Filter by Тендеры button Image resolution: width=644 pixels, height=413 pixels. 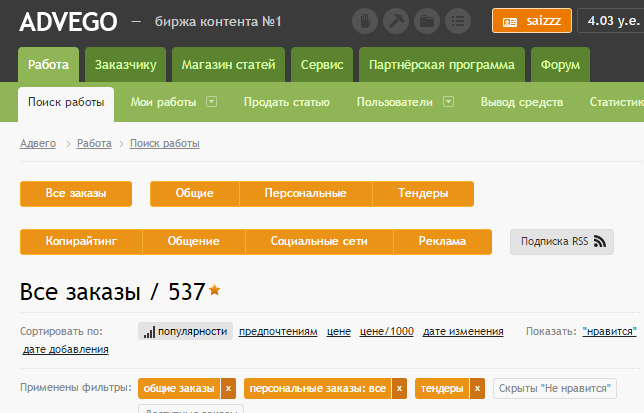coord(423,194)
